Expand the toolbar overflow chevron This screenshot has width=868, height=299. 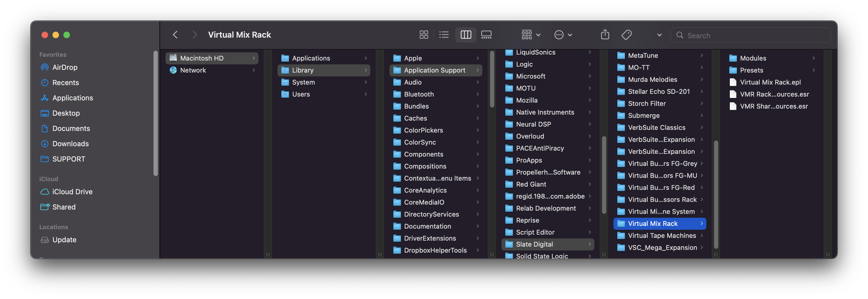pyautogui.click(x=659, y=35)
